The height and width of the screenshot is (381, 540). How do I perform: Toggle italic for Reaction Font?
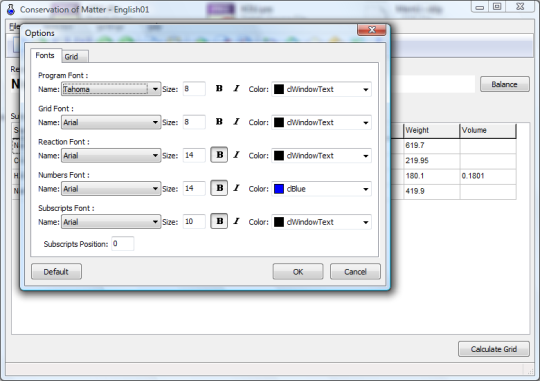tap(236, 155)
